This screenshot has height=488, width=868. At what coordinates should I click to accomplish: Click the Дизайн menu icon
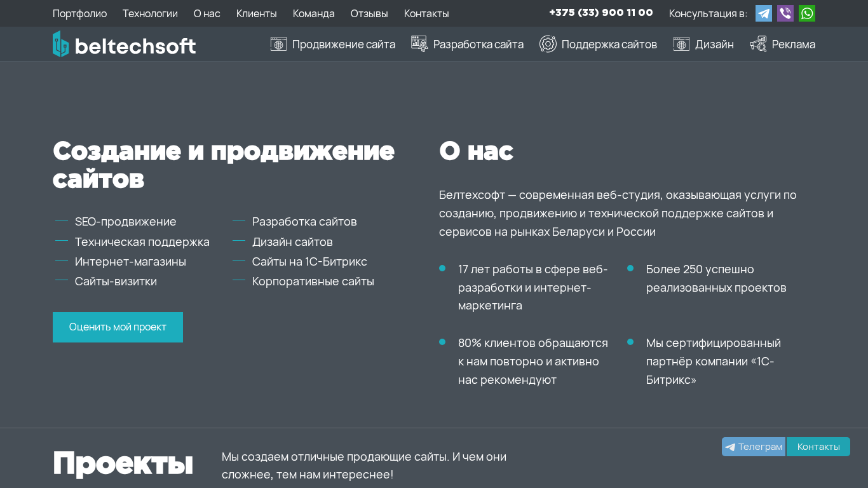click(x=681, y=44)
